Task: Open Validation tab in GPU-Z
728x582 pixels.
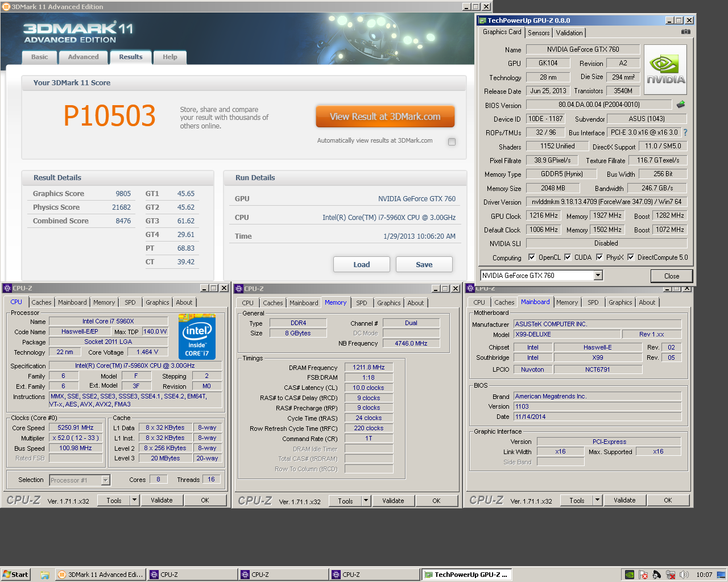Action: tap(569, 33)
